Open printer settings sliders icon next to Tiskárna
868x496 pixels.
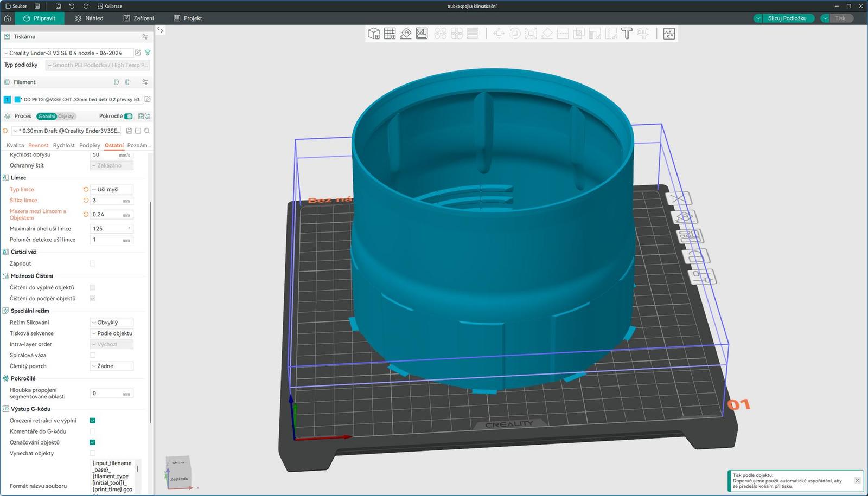click(145, 37)
